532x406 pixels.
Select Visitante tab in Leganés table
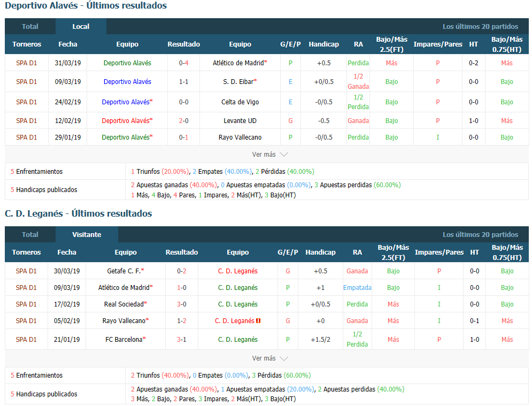point(87,235)
